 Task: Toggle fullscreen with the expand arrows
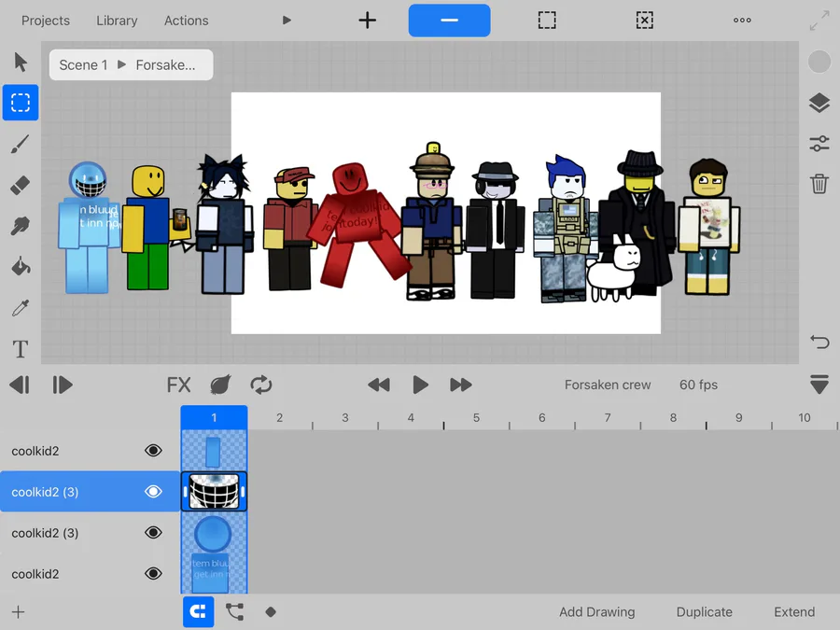pos(819,21)
